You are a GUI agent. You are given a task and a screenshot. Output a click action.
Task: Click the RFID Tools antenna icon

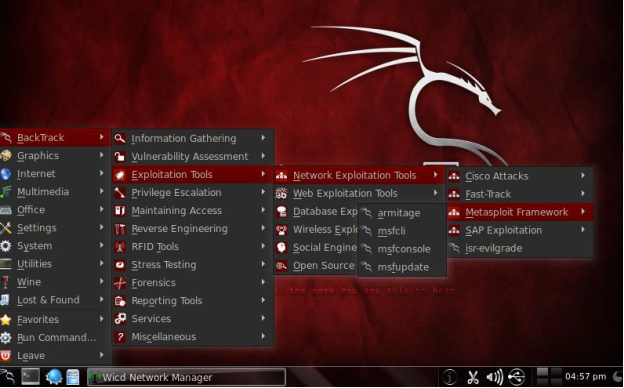point(120,247)
